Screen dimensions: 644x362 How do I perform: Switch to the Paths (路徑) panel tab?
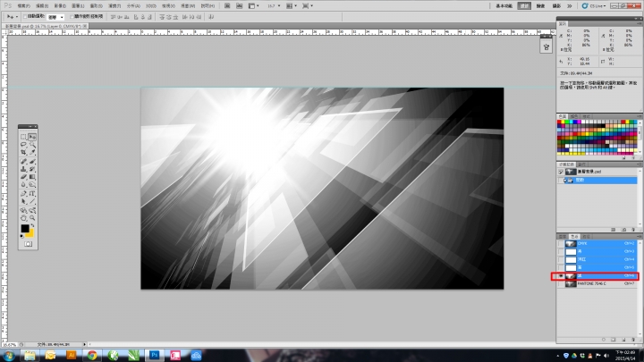587,236
